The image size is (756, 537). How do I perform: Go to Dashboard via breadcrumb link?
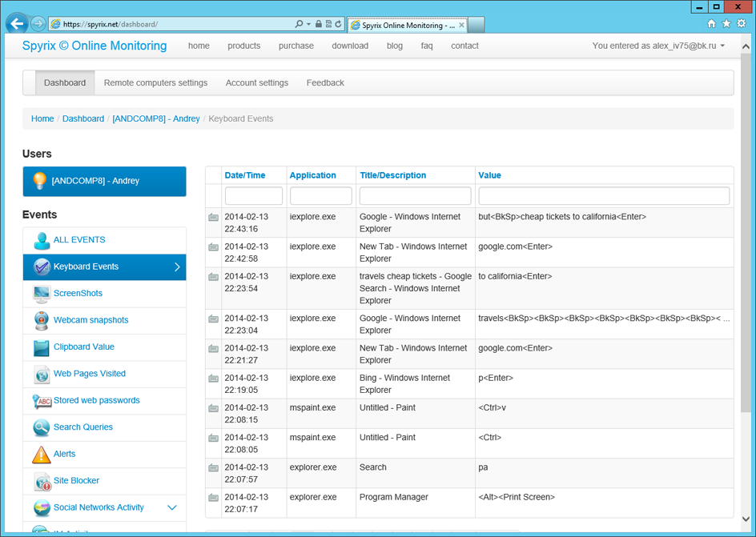82,118
